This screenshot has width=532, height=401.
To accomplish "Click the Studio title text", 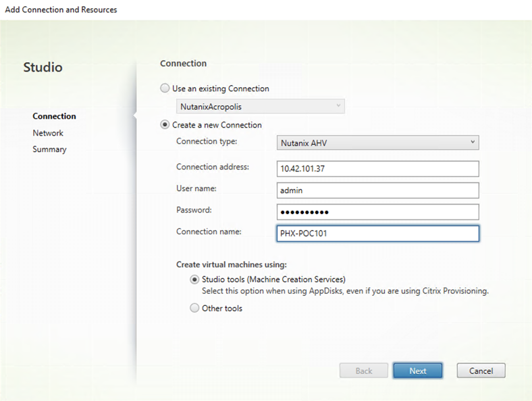I will click(43, 68).
